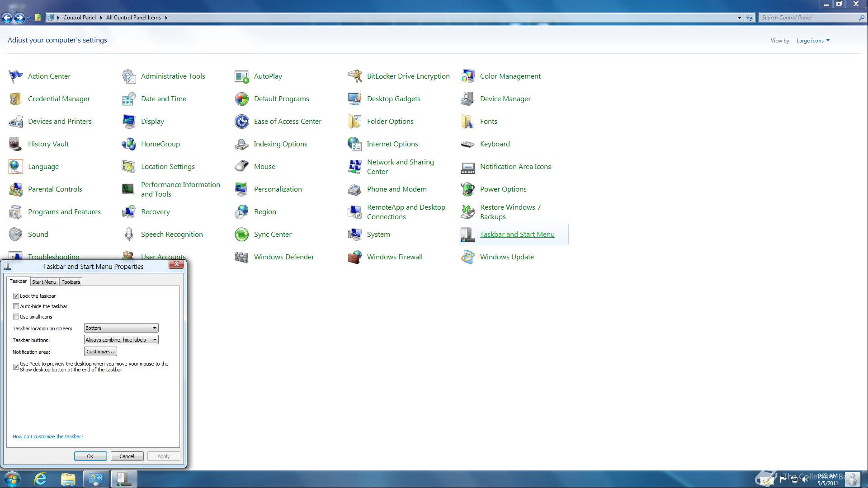This screenshot has height=488, width=868.
Task: Open the Keyboard icon
Action: [x=467, y=144]
